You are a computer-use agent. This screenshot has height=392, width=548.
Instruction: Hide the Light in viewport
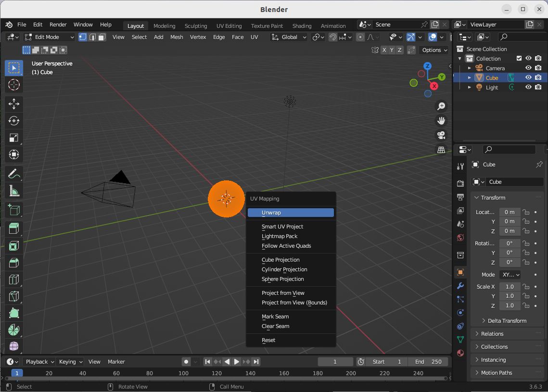(x=528, y=88)
